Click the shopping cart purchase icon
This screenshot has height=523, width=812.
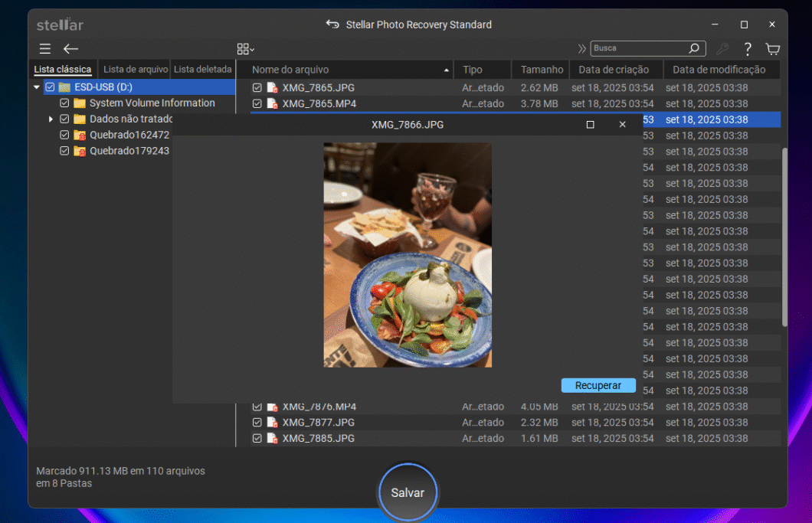pyautogui.click(x=772, y=48)
